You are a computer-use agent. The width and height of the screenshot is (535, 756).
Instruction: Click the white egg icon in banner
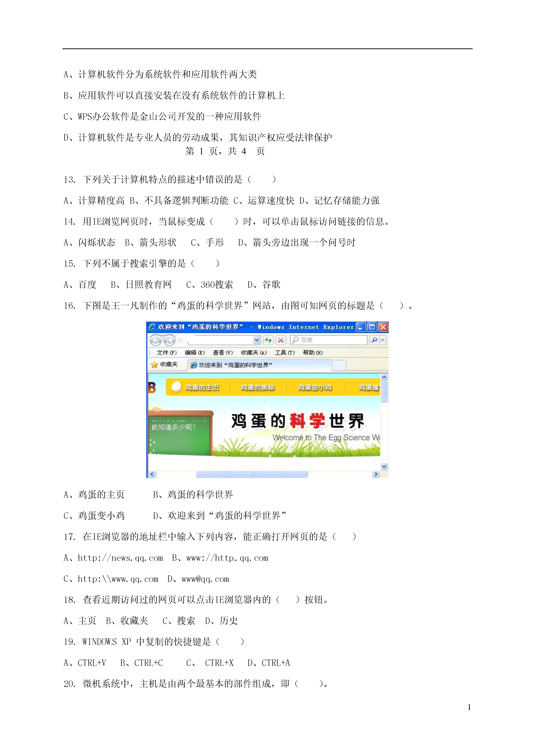coord(176,387)
